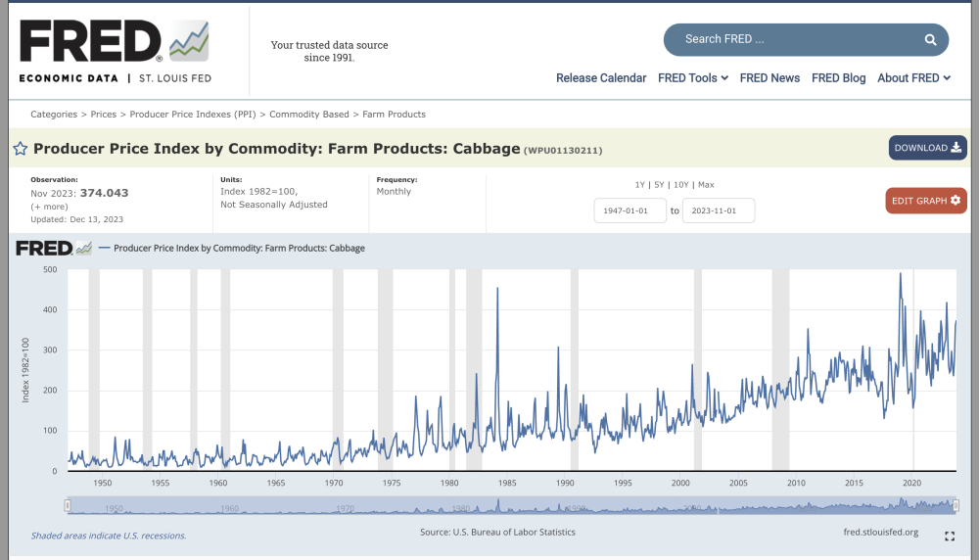Click the small FRED chart logo

(x=54, y=249)
